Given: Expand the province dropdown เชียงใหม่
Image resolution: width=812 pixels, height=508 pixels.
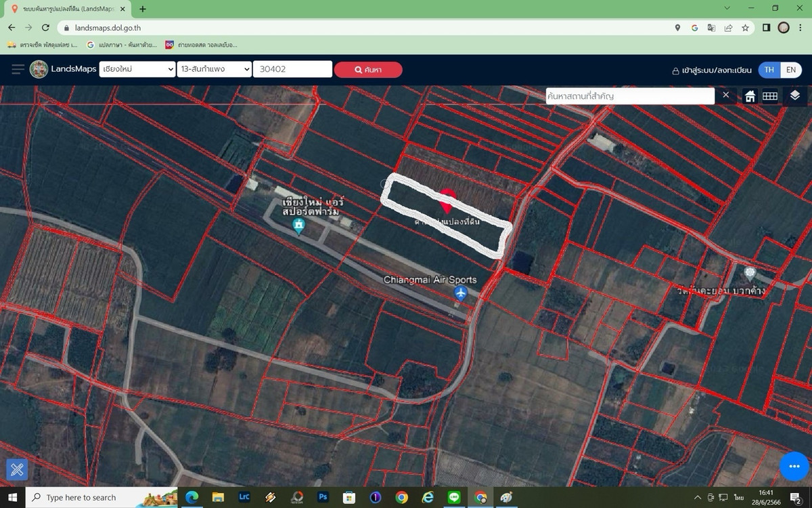Looking at the screenshot, I should tap(137, 70).
